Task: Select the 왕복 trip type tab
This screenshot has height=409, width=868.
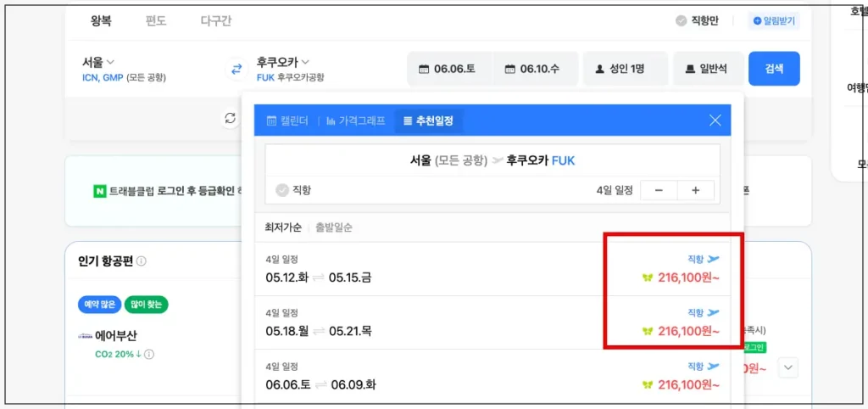Action: [x=102, y=21]
